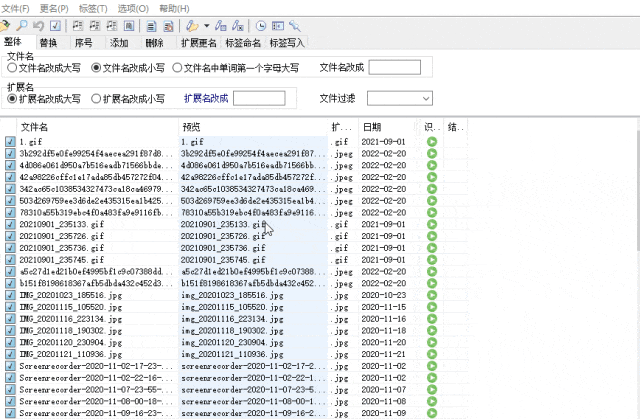Click green play icon in 20210901_235726.gif row
The height and width of the screenshot is (419, 640).
(432, 236)
